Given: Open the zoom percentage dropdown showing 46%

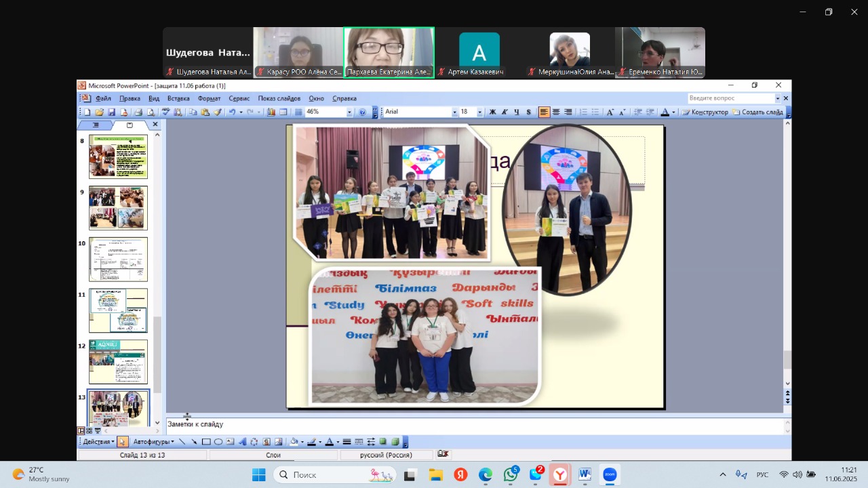Looking at the screenshot, I should click(350, 113).
